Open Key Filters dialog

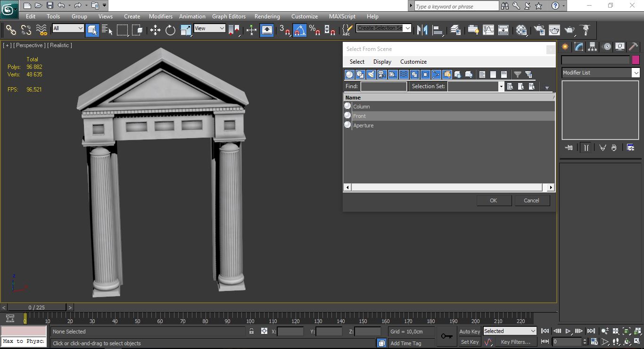515,342
